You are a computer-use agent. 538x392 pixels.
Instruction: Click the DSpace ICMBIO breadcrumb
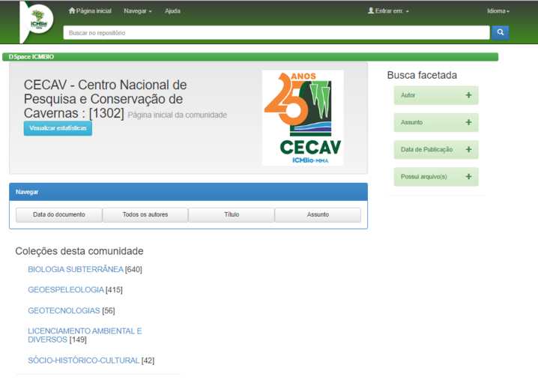31,57
